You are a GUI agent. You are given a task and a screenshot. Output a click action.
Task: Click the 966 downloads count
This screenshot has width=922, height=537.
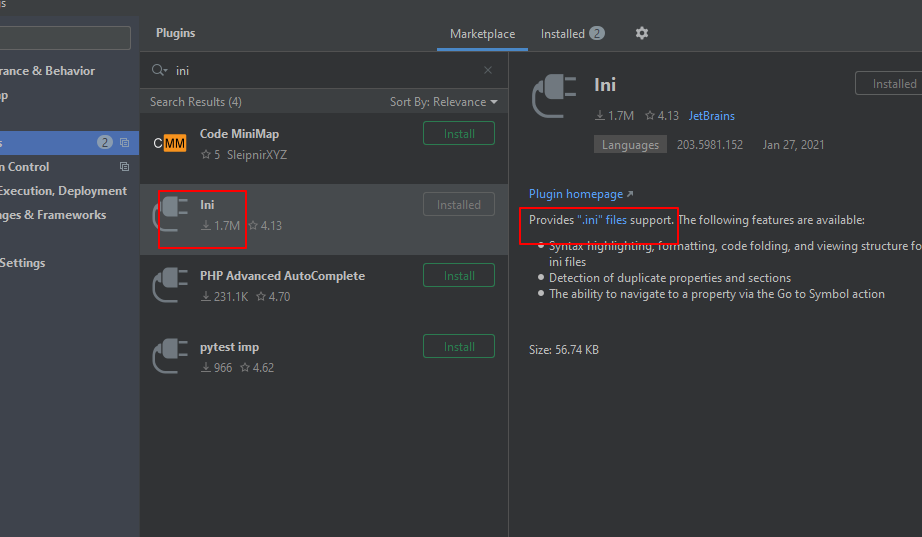(217, 368)
